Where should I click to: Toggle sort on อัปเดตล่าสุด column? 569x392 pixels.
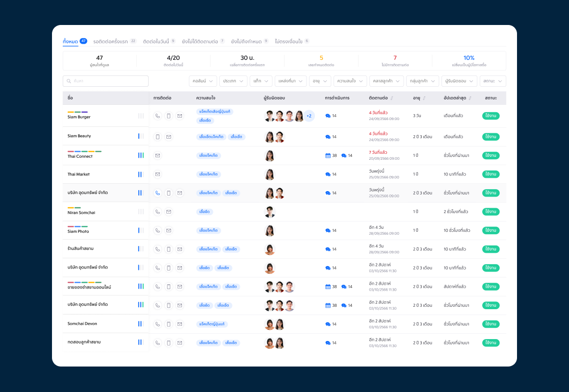[470, 98]
